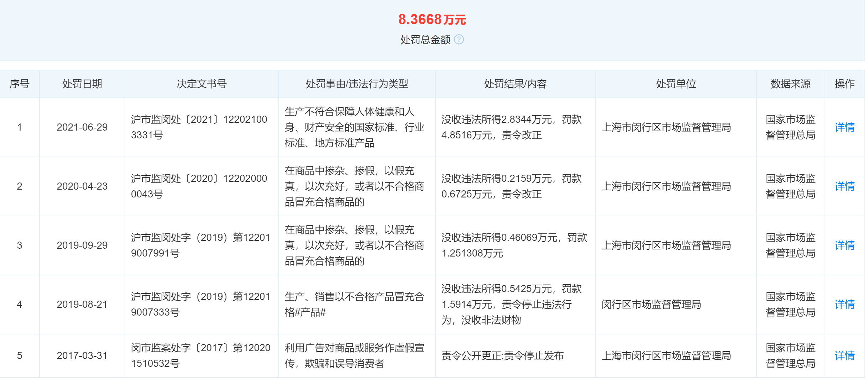
Task: Click the 在商品中掺杂 reason in row 3
Action: pyautogui.click(x=355, y=245)
